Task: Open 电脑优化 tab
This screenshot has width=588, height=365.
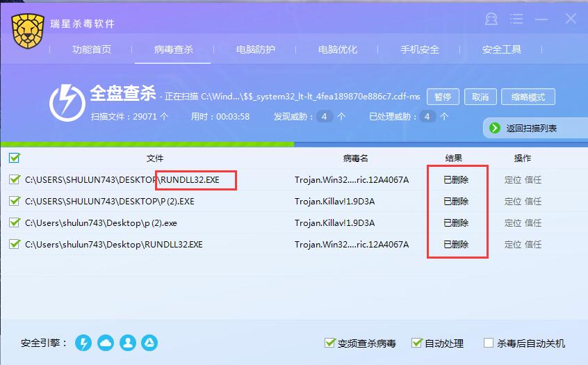Action: point(338,49)
